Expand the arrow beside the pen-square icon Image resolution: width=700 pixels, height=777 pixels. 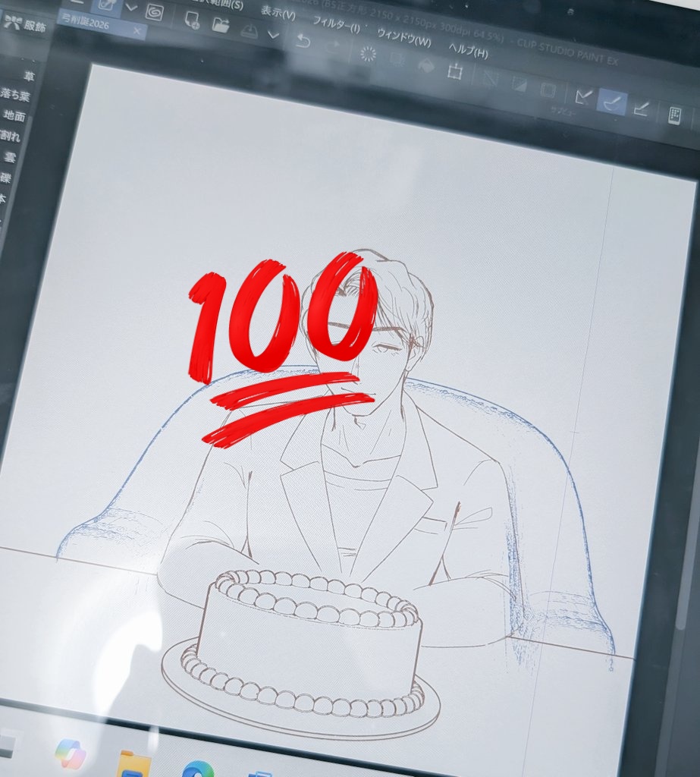pyautogui.click(x=131, y=7)
